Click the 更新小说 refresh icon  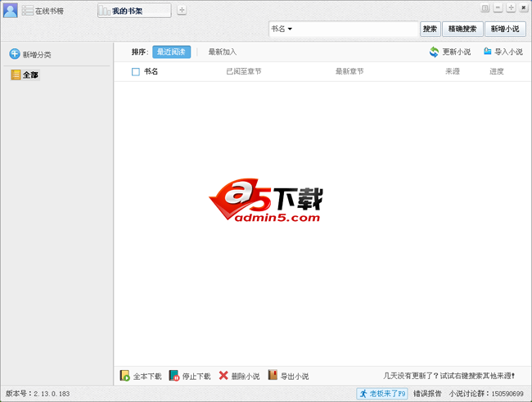pyautogui.click(x=434, y=52)
